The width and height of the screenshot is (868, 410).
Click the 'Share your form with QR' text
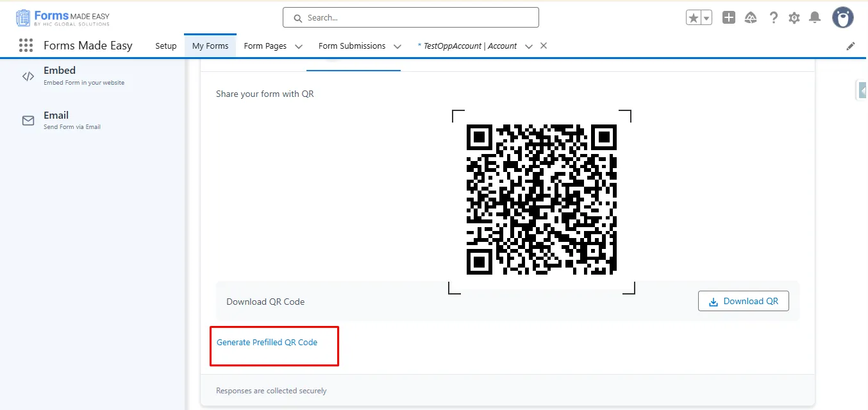pyautogui.click(x=265, y=94)
